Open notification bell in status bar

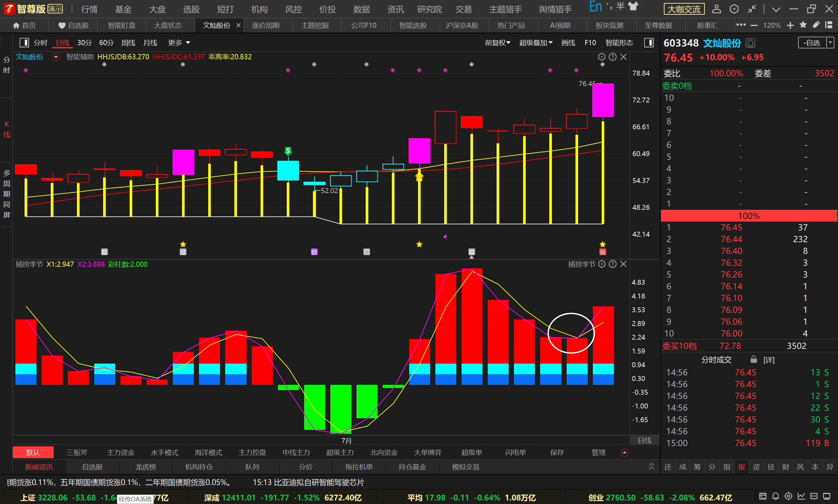pyautogui.click(x=775, y=496)
